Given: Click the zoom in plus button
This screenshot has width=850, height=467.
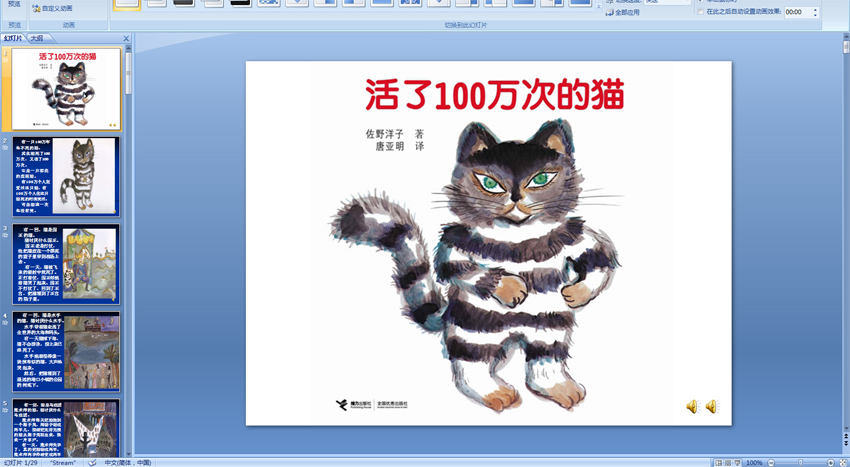Looking at the screenshot, I should pos(831,463).
